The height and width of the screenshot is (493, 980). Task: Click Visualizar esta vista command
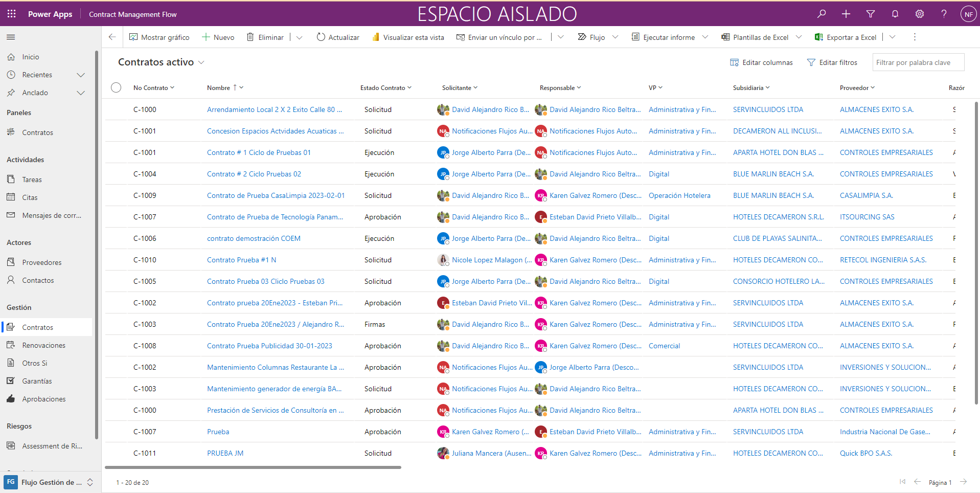[408, 37]
